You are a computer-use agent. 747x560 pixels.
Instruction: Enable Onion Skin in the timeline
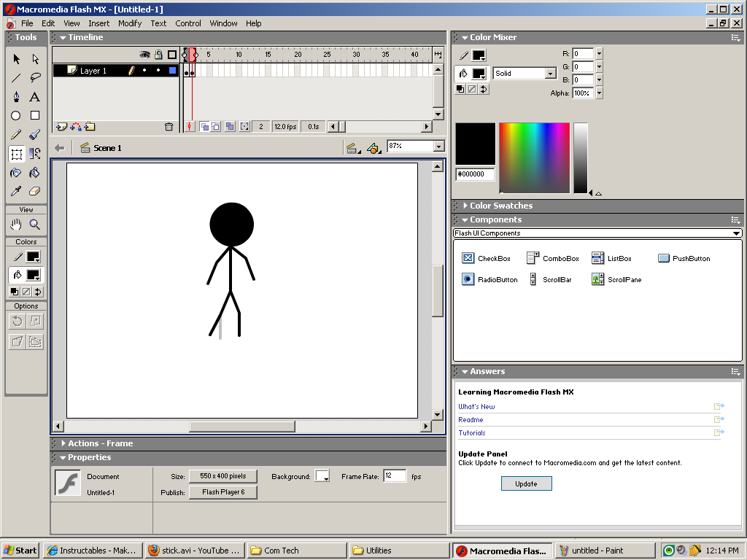[x=206, y=126]
